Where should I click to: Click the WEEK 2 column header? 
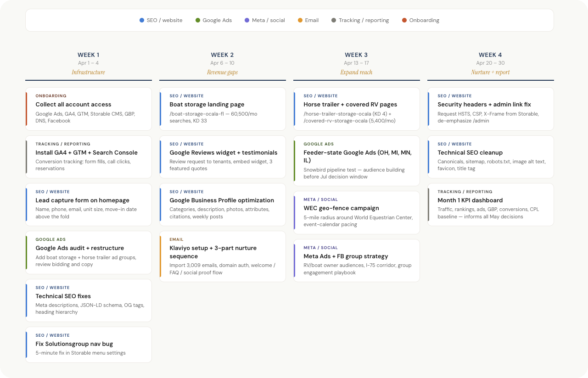222,55
